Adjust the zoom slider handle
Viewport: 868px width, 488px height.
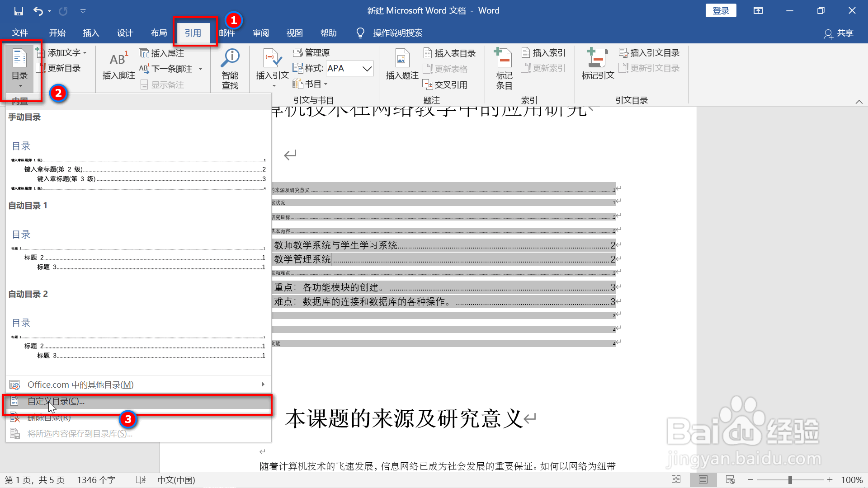tap(790, 480)
